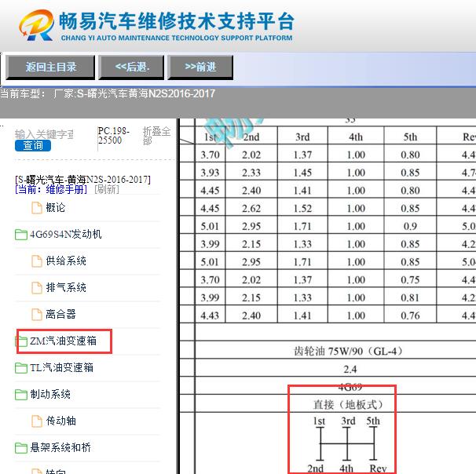Image resolution: width=476 pixels, height=474 pixels.
Task: Click the 当前车型 vehicle model text
Action: (x=108, y=93)
